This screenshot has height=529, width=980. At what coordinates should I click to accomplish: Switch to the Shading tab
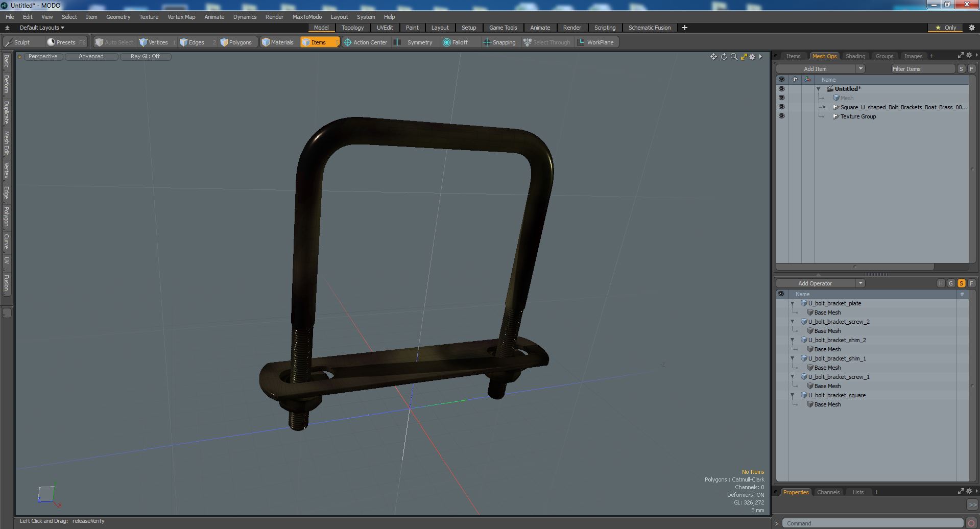click(855, 56)
